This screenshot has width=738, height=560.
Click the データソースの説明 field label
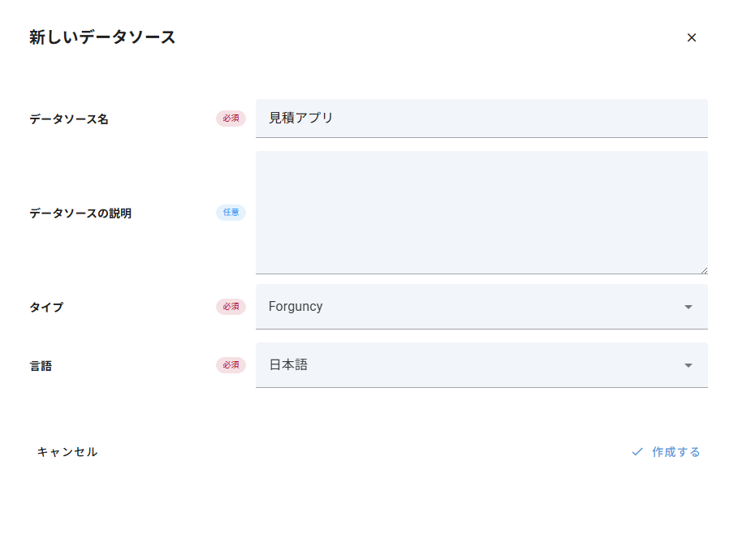tap(80, 213)
